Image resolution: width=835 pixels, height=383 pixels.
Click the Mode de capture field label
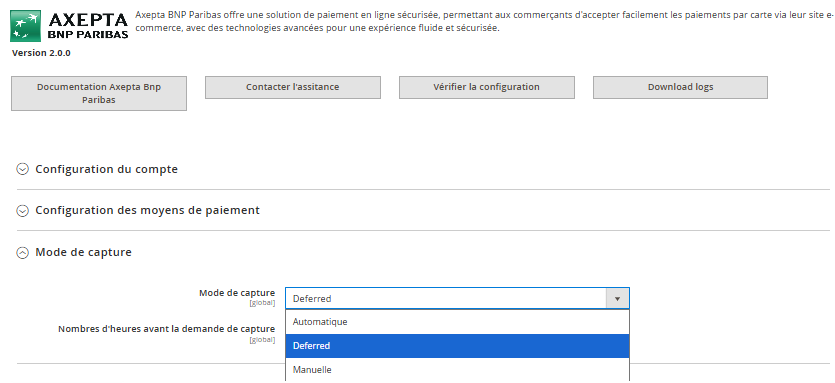(237, 293)
